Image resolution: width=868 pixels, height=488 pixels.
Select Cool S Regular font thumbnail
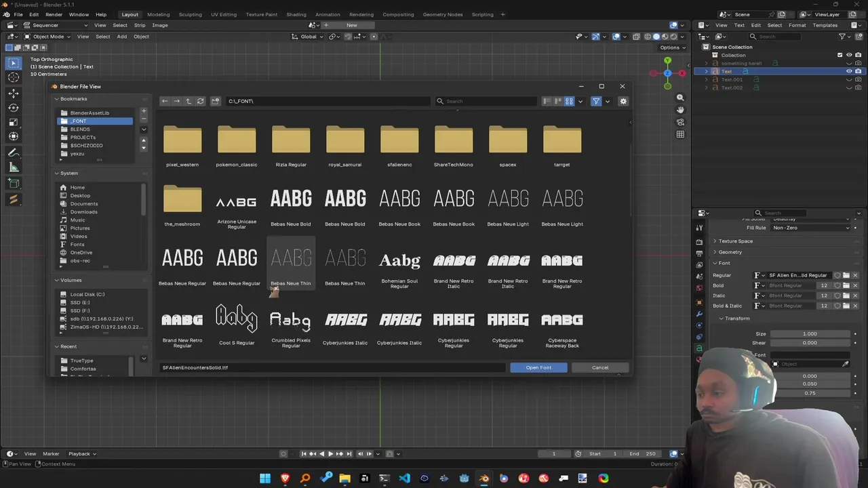(237, 326)
